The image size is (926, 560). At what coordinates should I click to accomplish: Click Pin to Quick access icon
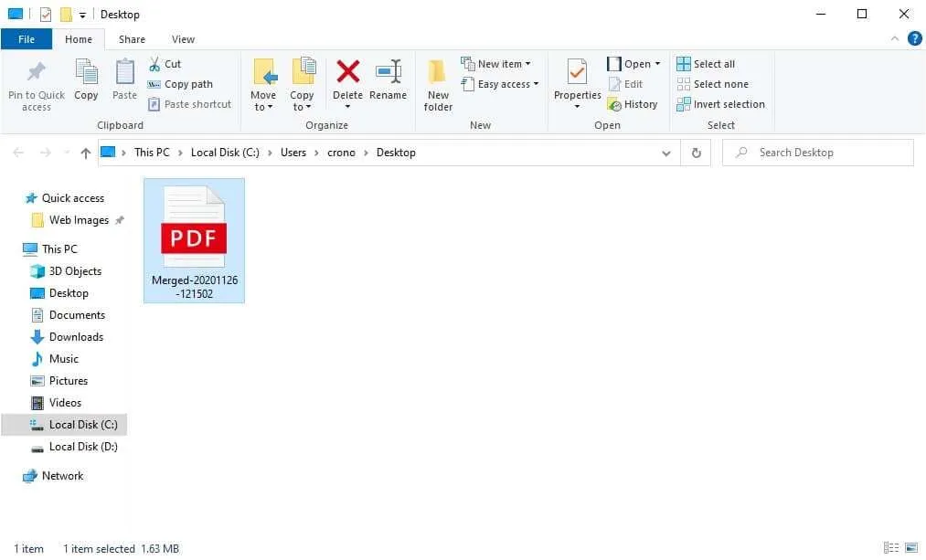(x=36, y=71)
